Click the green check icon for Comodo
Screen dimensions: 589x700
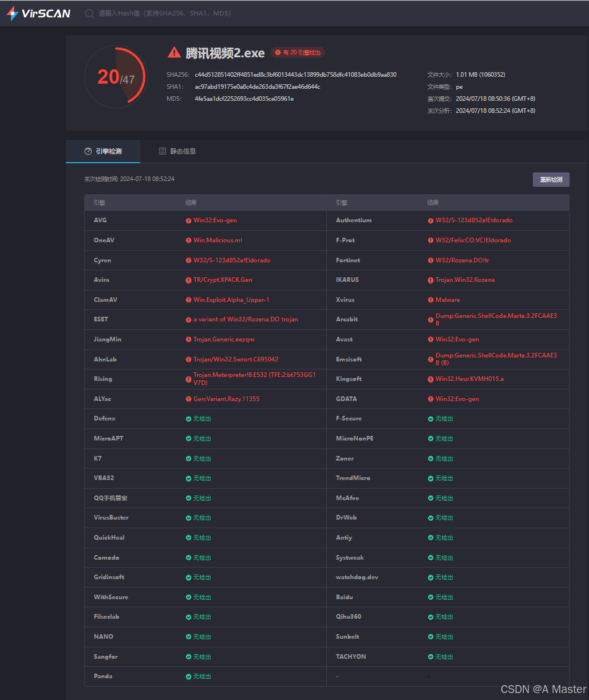(x=188, y=558)
